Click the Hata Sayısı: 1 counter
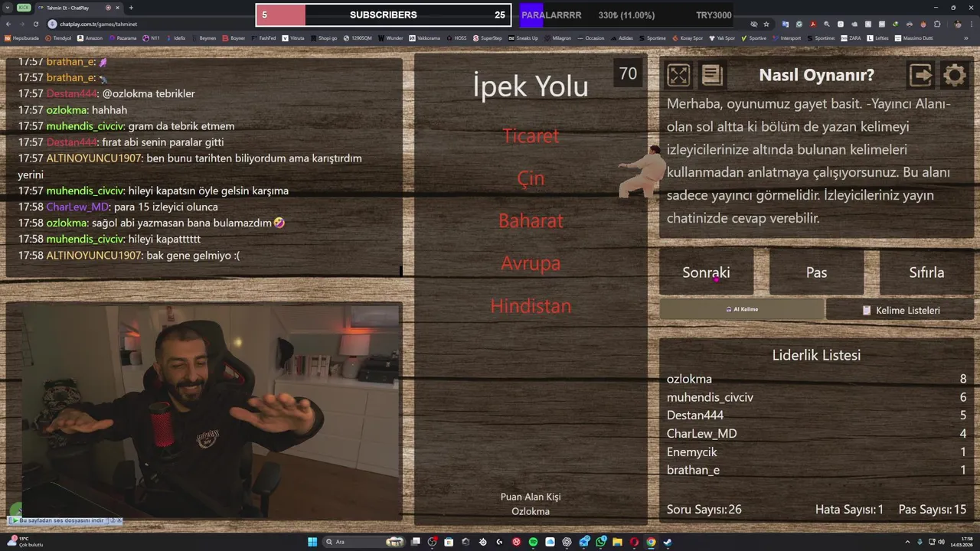Image resolution: width=980 pixels, height=551 pixels. (x=849, y=510)
